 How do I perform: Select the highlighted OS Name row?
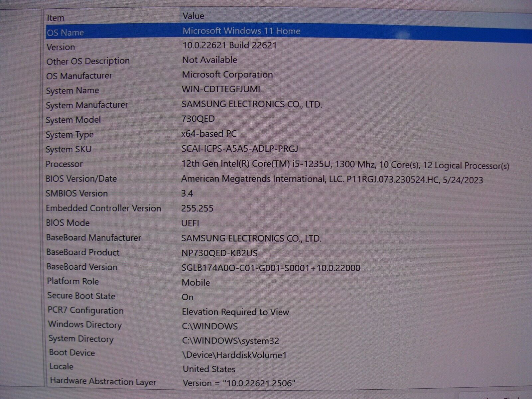pyautogui.click(x=289, y=33)
